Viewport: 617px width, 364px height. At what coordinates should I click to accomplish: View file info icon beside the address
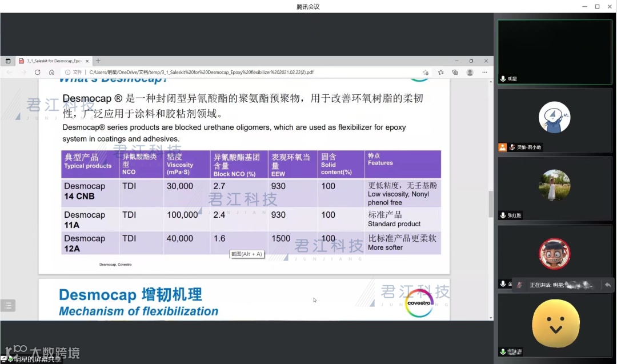click(x=67, y=73)
